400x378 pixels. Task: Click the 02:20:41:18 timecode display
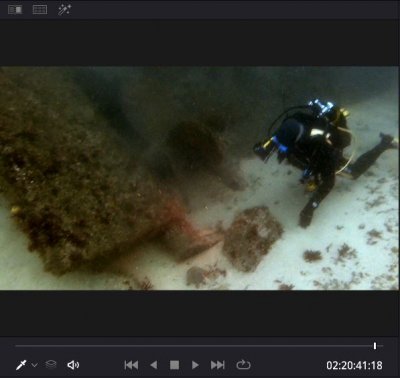click(x=354, y=365)
